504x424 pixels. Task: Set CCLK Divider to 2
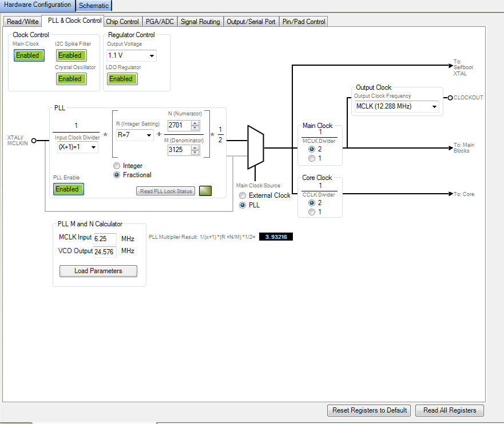(311, 203)
